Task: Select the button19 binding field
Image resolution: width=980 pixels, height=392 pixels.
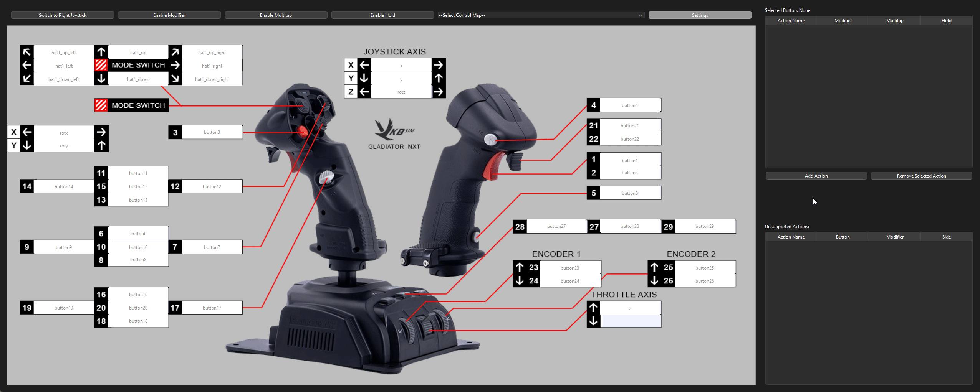Action: coord(64,308)
